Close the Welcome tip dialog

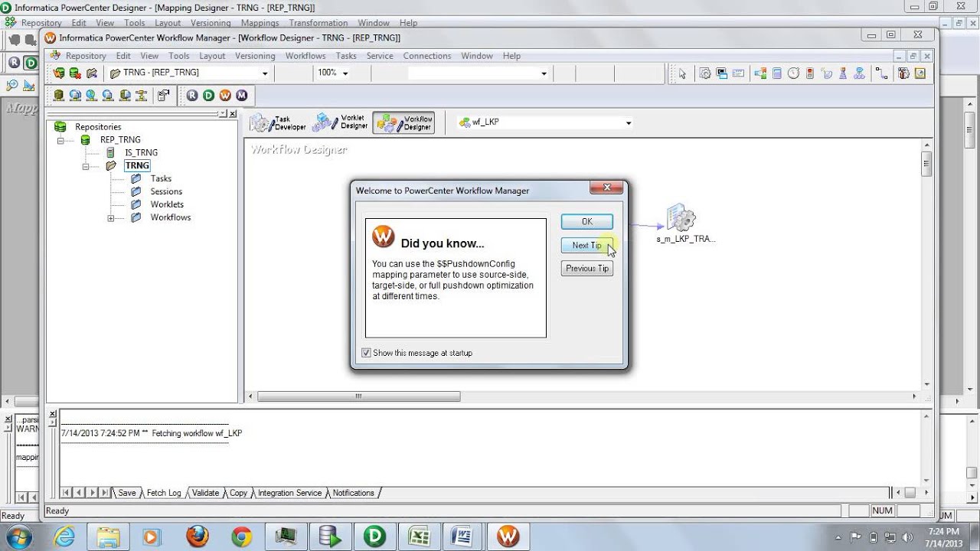click(606, 188)
